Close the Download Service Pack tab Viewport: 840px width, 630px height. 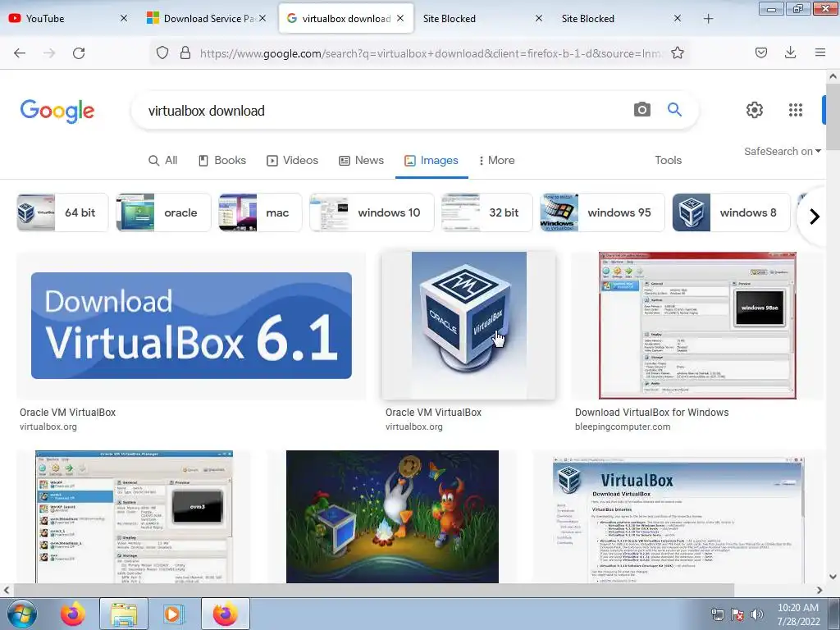pyautogui.click(x=262, y=18)
